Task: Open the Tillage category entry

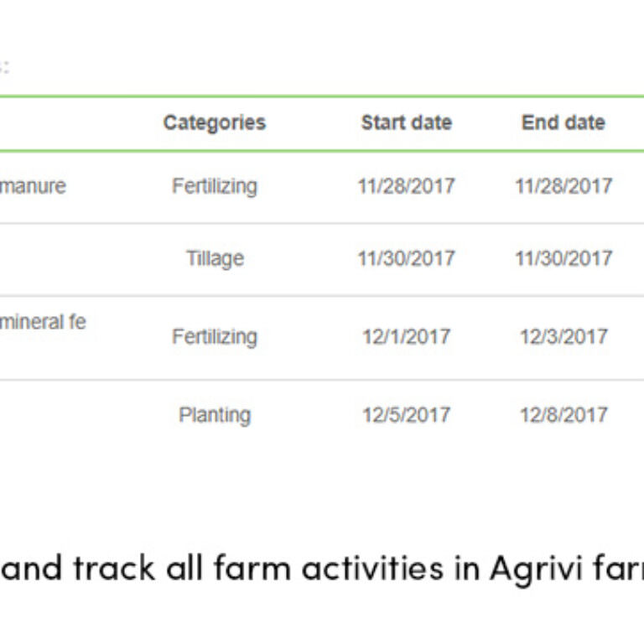Action: pyautogui.click(x=216, y=259)
